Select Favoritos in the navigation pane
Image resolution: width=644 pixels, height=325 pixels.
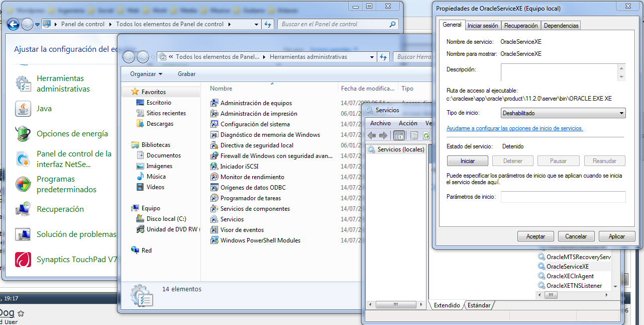click(154, 92)
